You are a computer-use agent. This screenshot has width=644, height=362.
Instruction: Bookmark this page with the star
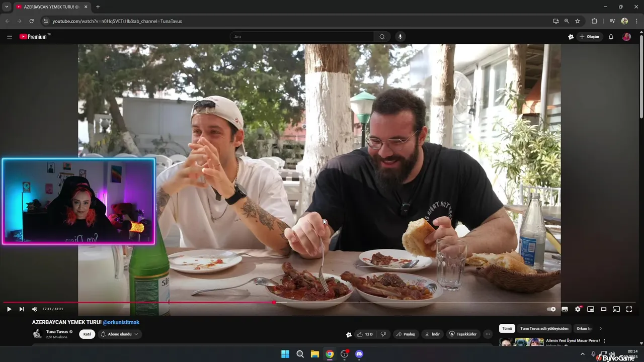point(578,21)
